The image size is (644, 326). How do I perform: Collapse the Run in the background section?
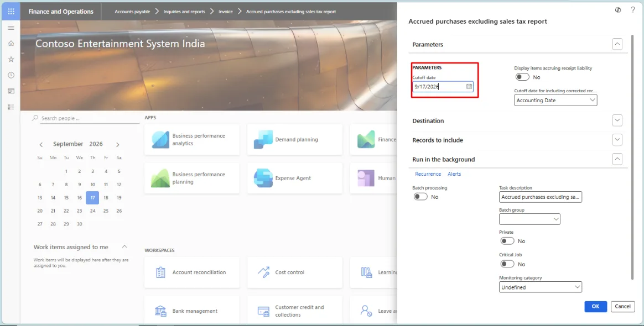tap(617, 159)
